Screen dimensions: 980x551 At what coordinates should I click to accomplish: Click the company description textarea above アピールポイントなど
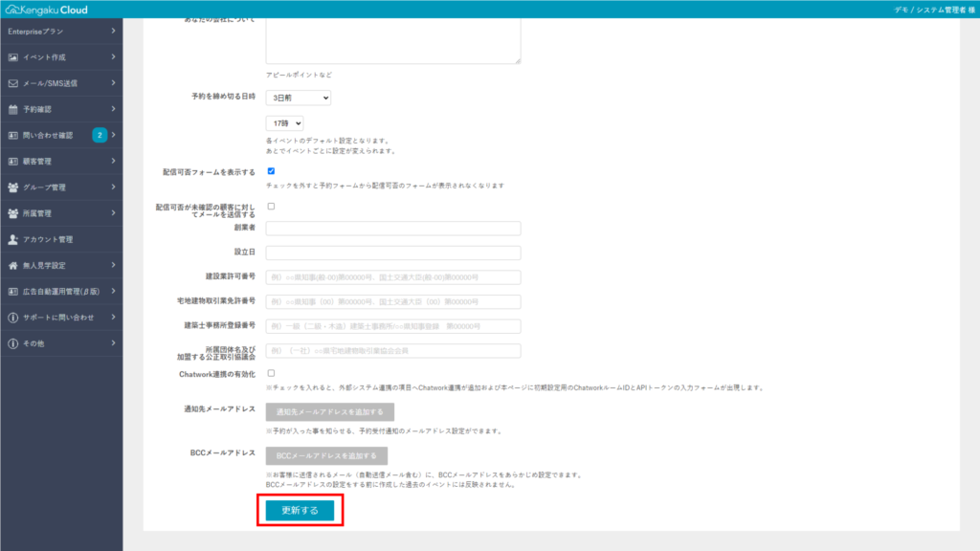393,40
